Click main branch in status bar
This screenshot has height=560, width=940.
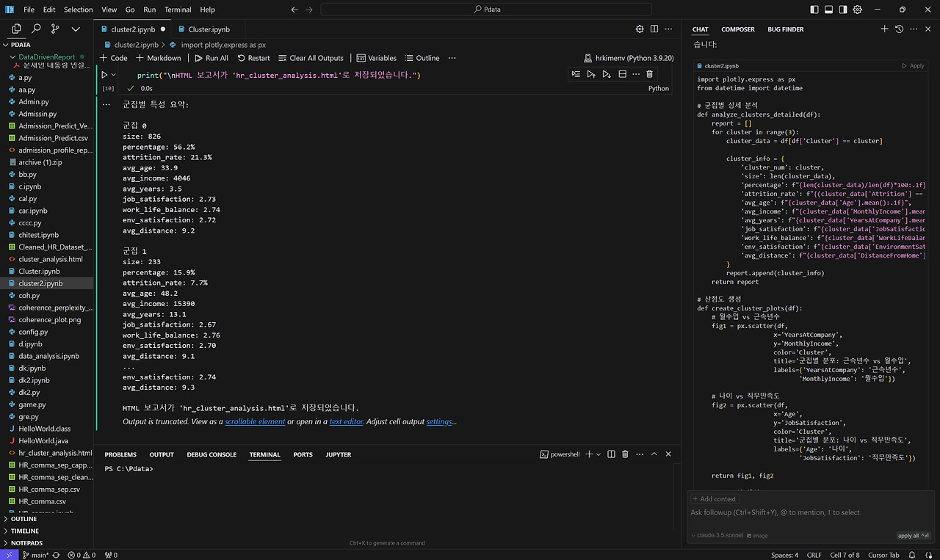(x=35, y=555)
